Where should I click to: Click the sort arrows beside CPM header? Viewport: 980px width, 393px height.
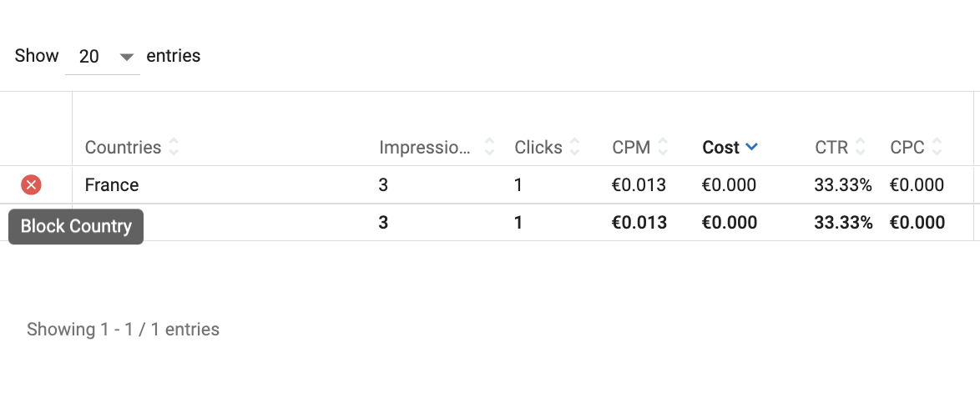coord(663,148)
